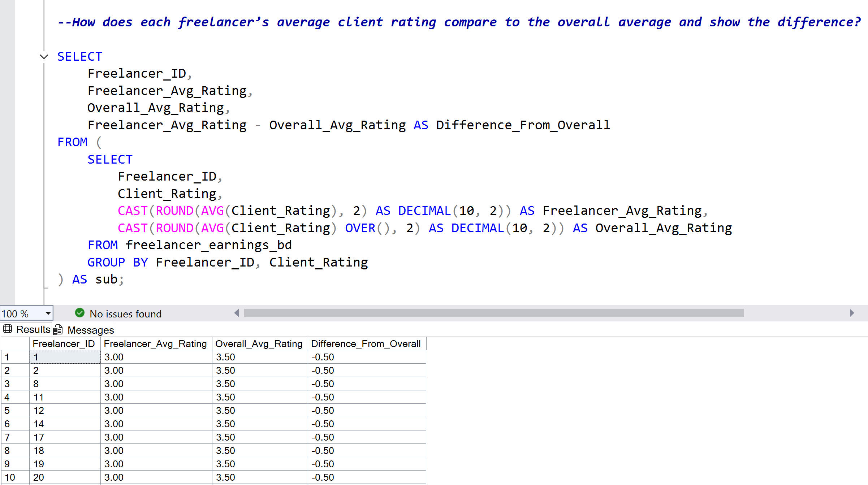Click the select-all corner cell of results grid
The image size is (868, 485).
pyautogui.click(x=14, y=344)
